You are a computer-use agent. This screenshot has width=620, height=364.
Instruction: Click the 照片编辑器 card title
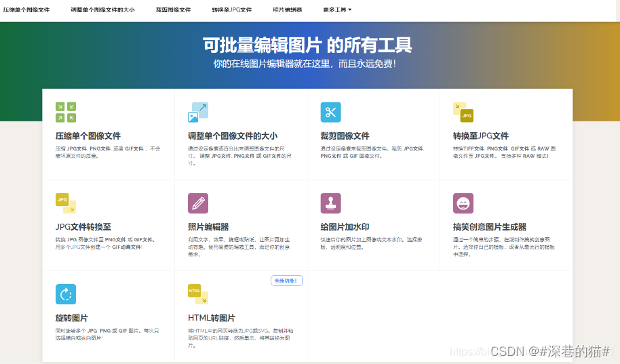[208, 227]
